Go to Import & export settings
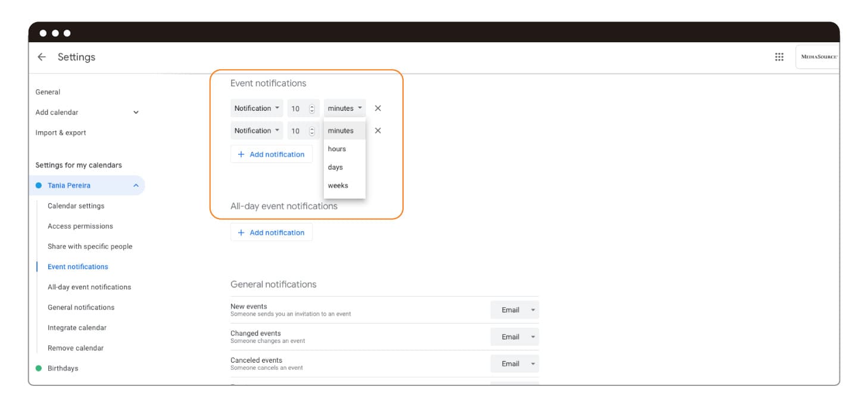 [x=61, y=133]
